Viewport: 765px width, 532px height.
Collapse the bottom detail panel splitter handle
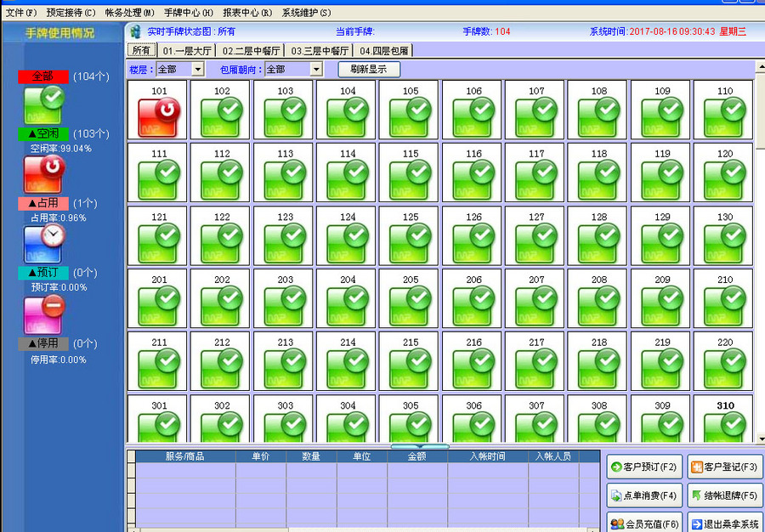coord(420,445)
